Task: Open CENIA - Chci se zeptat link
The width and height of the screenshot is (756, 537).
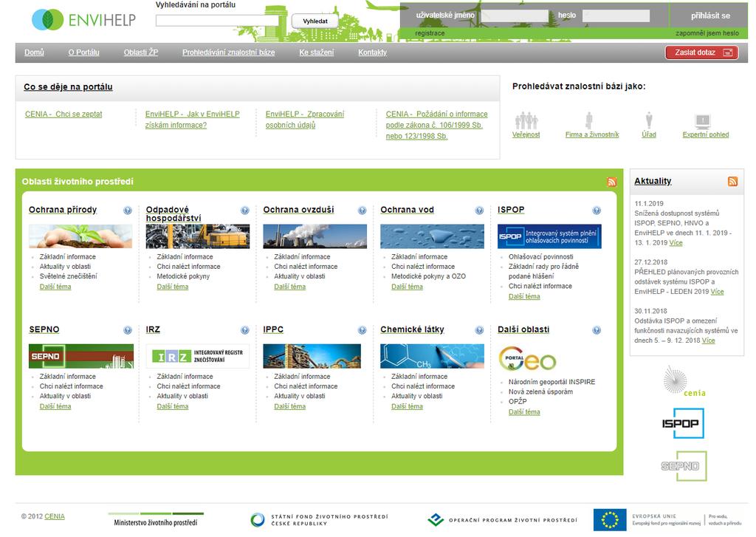Action: pos(63,114)
